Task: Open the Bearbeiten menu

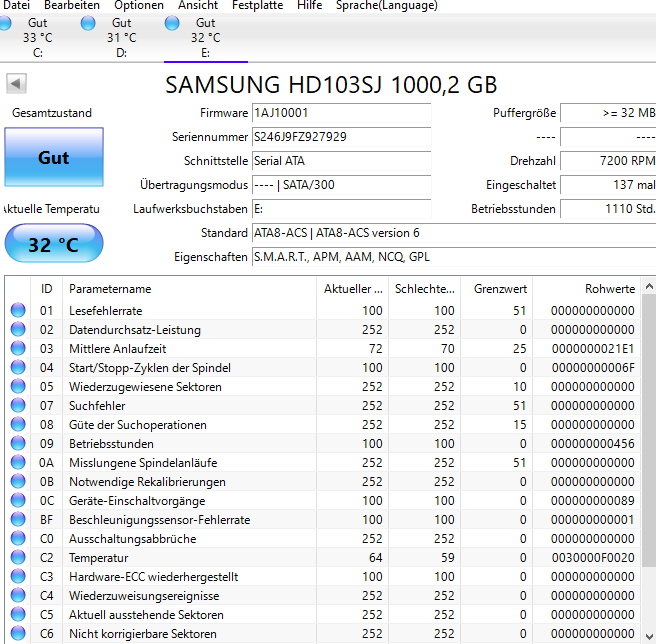Action: [x=72, y=5]
